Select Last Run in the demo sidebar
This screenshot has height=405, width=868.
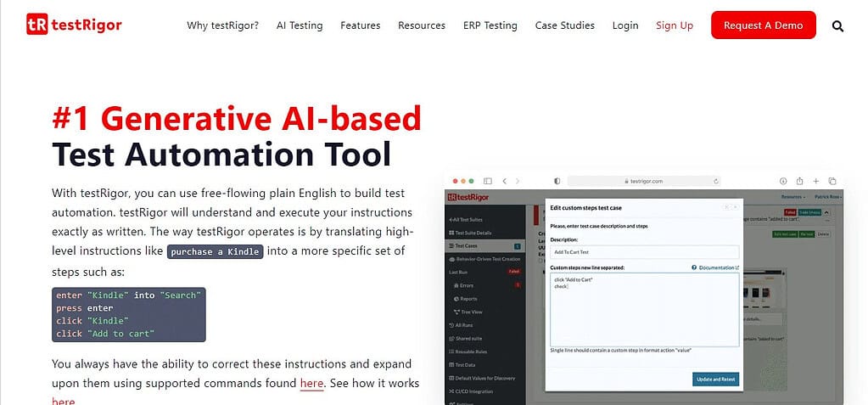pyautogui.click(x=459, y=272)
